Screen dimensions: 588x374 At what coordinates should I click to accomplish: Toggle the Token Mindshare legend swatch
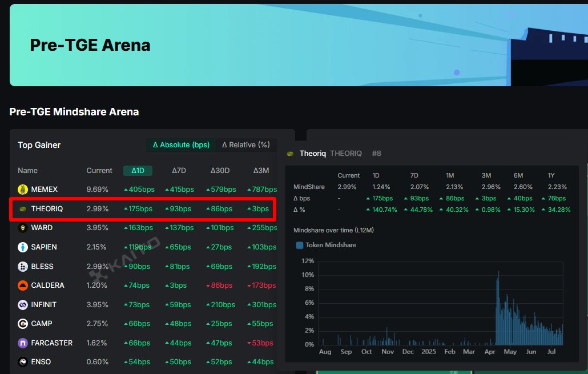coord(300,246)
